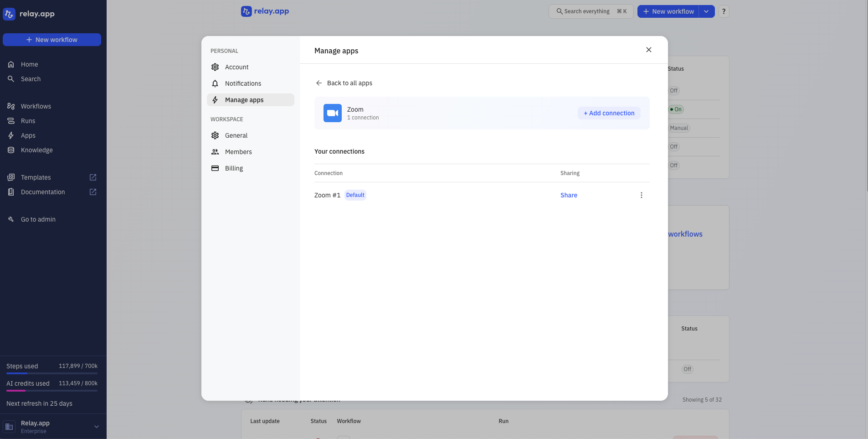Open the external link icon beside Templates
Image resolution: width=868 pixels, height=439 pixels.
(93, 177)
